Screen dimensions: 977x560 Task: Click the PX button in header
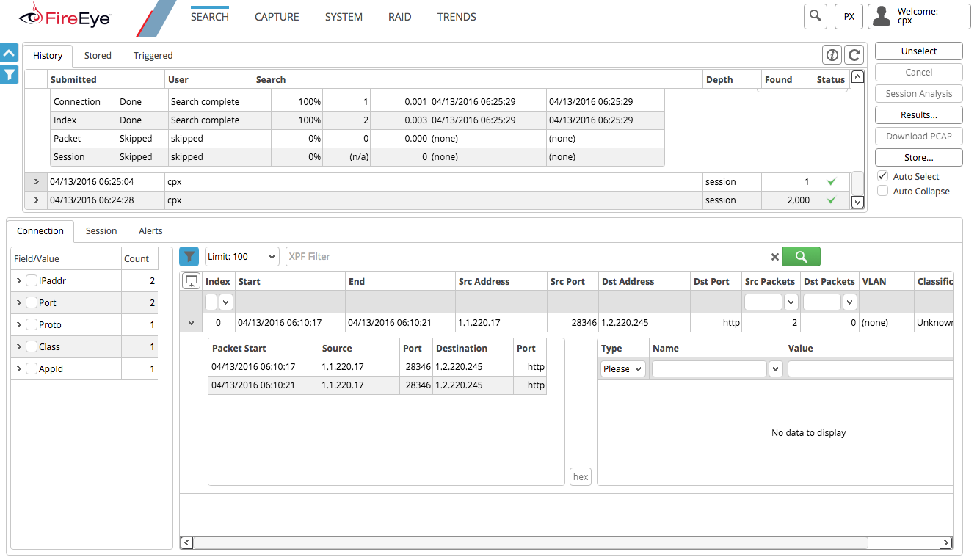tap(849, 16)
